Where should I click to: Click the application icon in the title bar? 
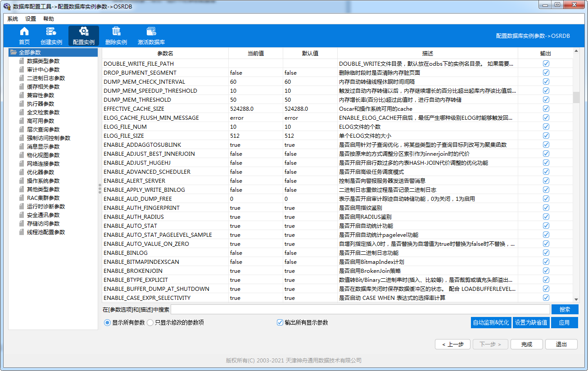6,5
